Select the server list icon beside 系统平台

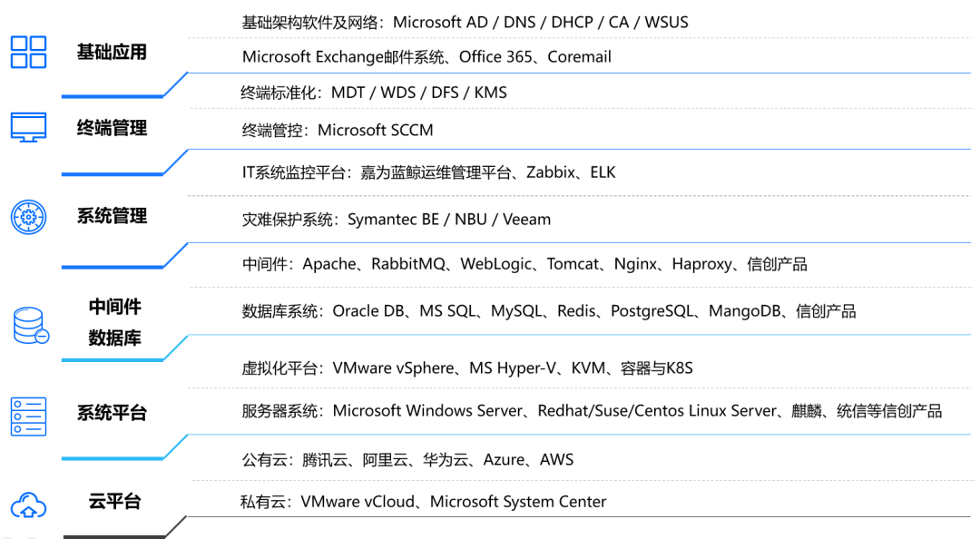pyautogui.click(x=29, y=416)
